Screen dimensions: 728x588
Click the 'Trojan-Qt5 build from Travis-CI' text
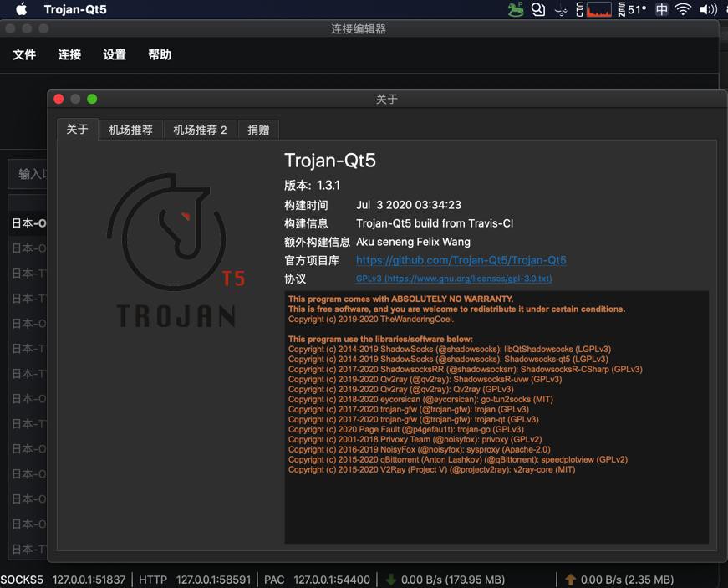pyautogui.click(x=435, y=223)
